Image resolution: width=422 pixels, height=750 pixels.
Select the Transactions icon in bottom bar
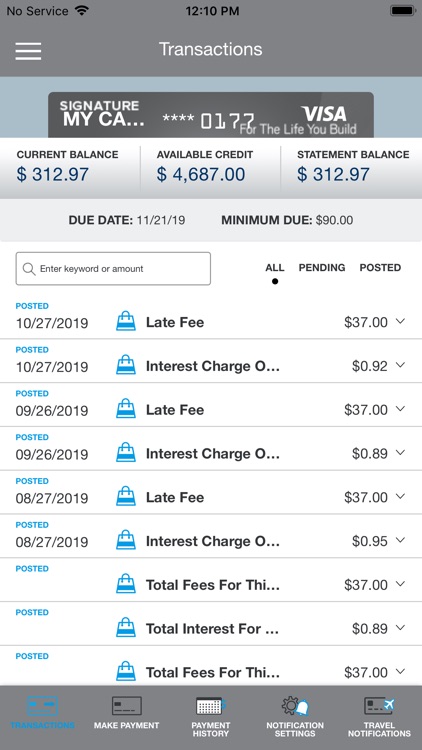(x=42, y=706)
